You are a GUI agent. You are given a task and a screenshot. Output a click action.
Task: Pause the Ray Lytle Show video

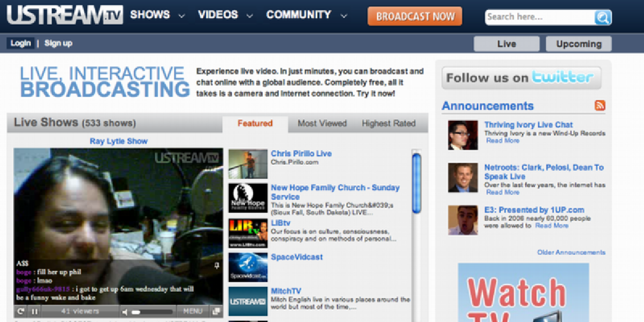coord(34,311)
